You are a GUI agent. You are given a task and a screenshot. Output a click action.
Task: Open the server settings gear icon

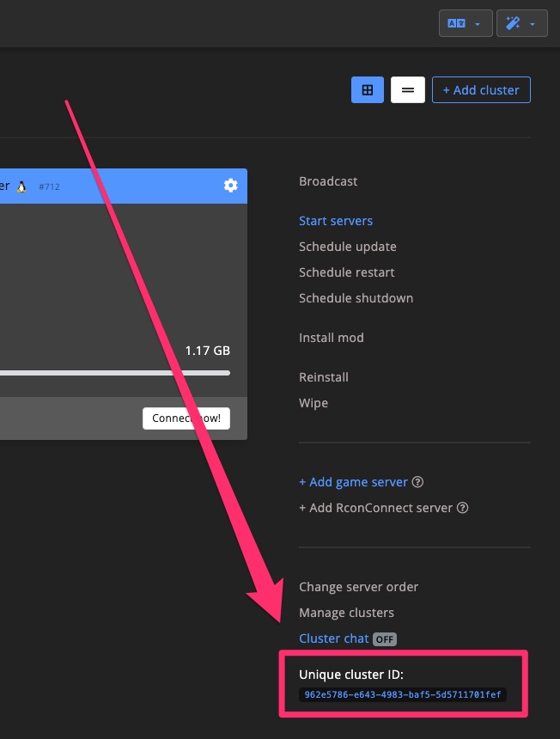point(230,186)
